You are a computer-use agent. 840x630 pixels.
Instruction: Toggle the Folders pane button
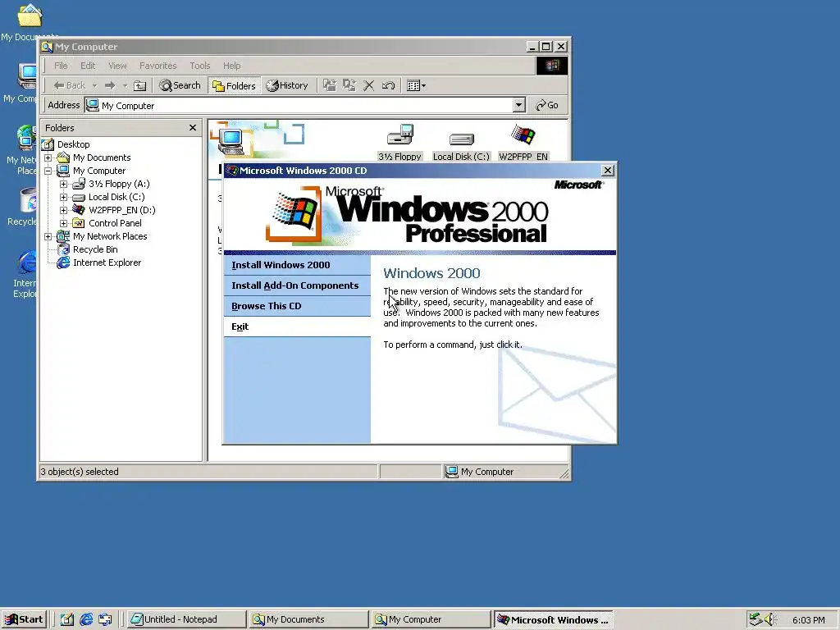[x=234, y=85]
